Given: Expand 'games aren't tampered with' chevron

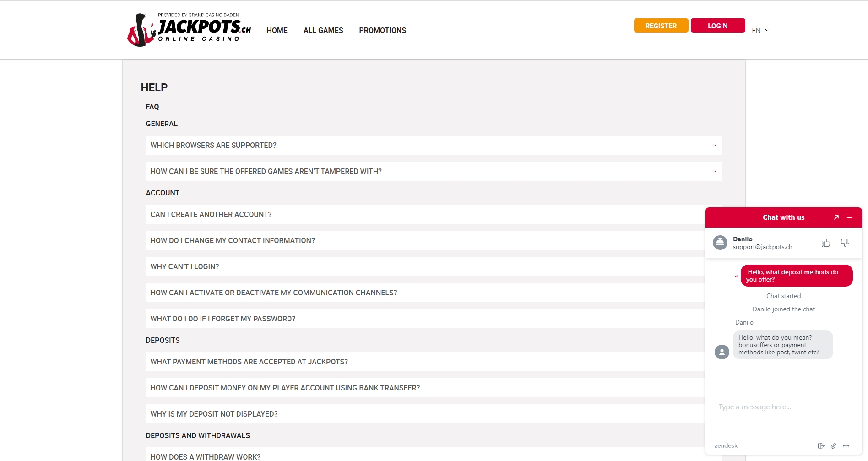Looking at the screenshot, I should [715, 171].
